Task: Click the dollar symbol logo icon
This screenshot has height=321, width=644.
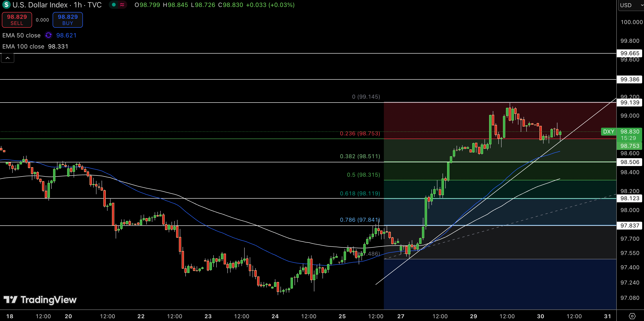Action: (x=6, y=5)
